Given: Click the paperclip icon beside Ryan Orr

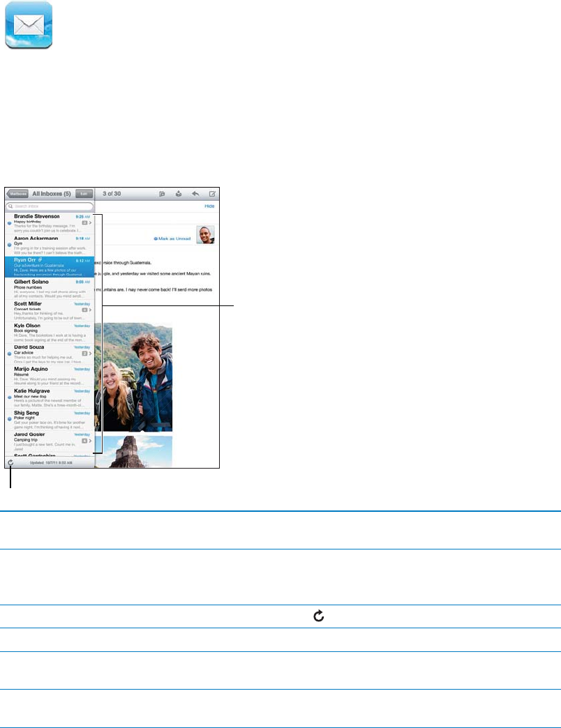Looking at the screenshot, I should [x=40, y=260].
